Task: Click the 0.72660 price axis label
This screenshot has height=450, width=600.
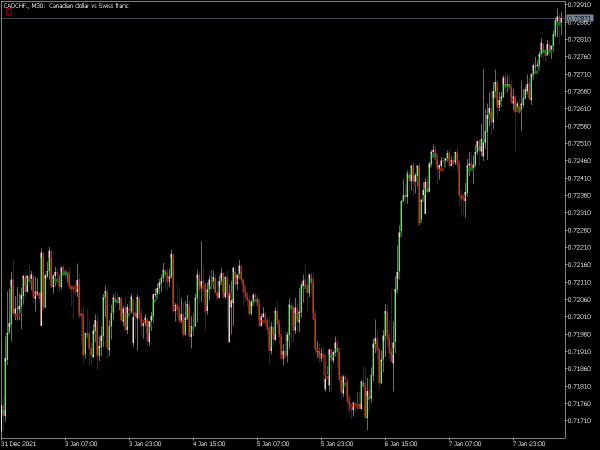Action: point(579,91)
